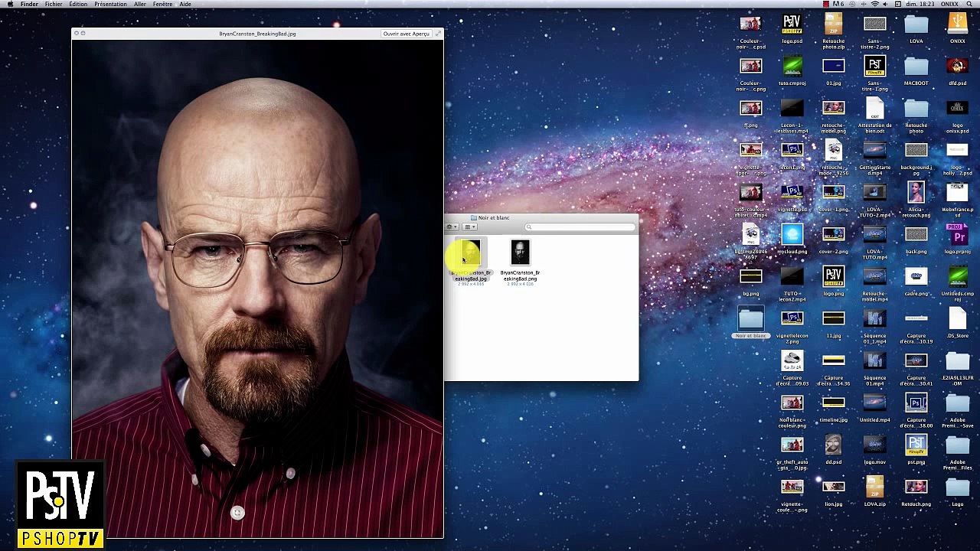Select the dd.psd file icon
The height and width of the screenshot is (551, 980).
[833, 445]
